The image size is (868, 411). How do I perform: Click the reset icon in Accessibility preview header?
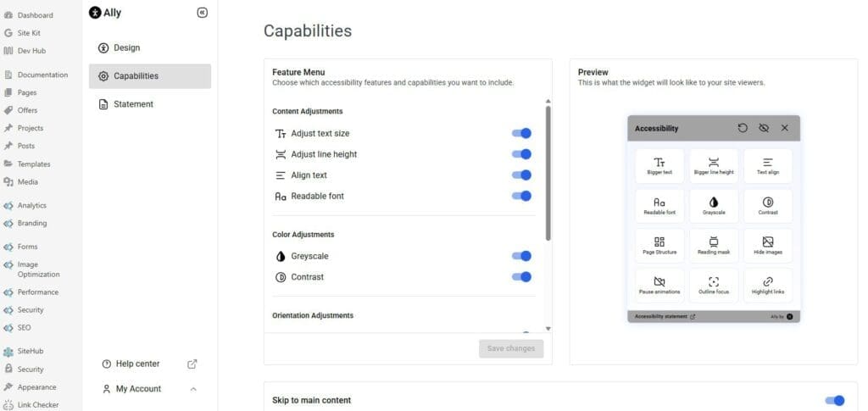[x=743, y=128]
